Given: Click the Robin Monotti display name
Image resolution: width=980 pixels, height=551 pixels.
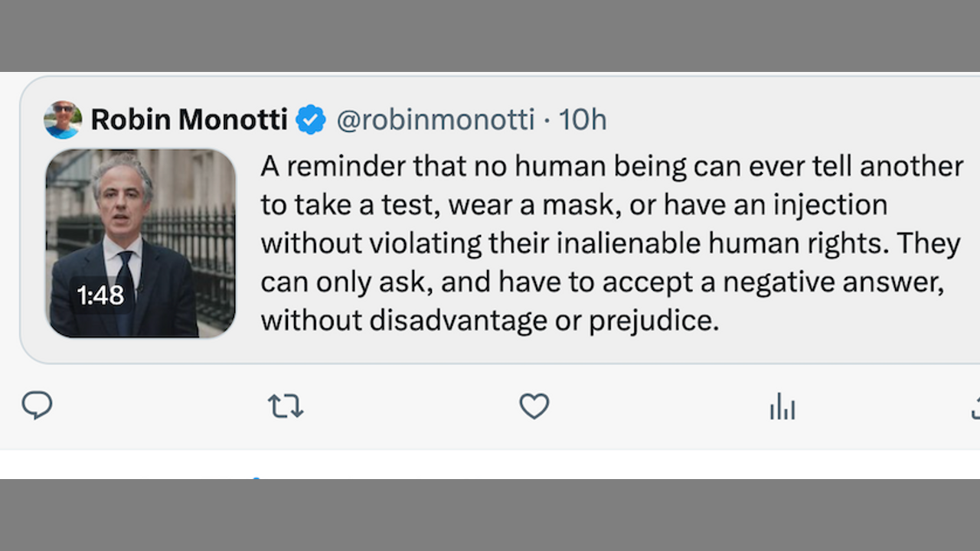Looking at the screenshot, I should pos(189,120).
